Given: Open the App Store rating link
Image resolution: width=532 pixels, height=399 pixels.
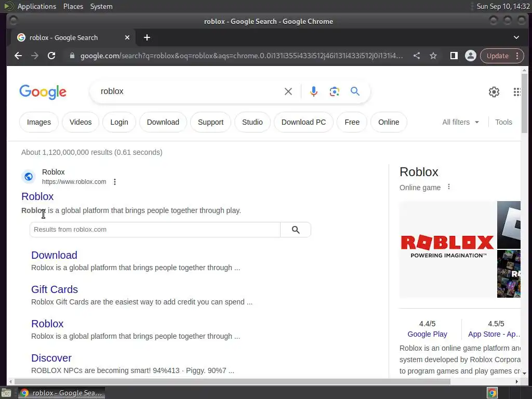Looking at the screenshot, I should pyautogui.click(x=494, y=334).
